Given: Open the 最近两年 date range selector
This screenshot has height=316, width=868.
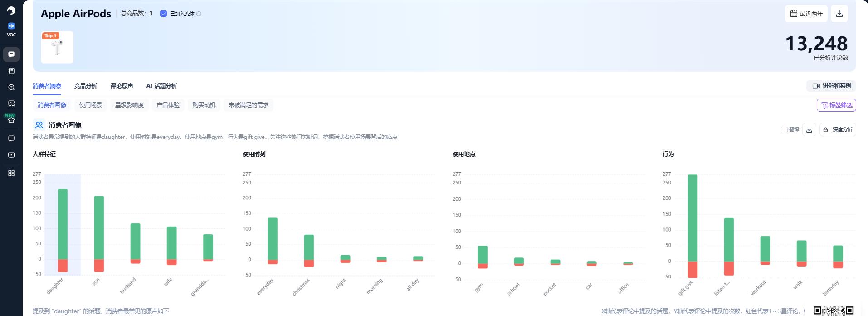Looking at the screenshot, I should click(806, 14).
